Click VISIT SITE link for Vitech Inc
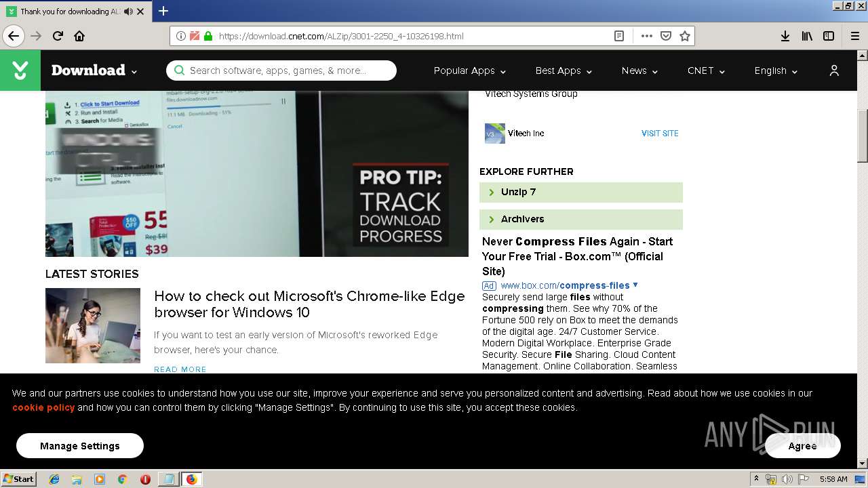The width and height of the screenshot is (868, 488). pos(660,134)
